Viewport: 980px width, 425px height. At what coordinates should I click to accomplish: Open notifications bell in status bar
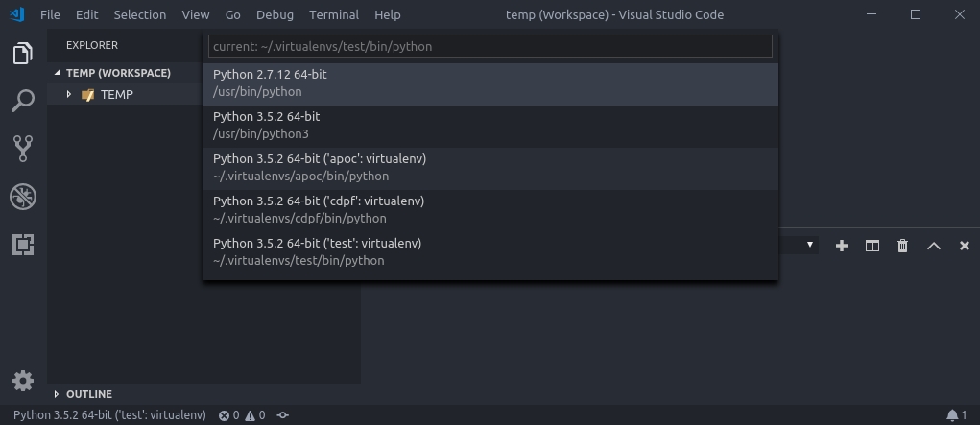point(952,415)
